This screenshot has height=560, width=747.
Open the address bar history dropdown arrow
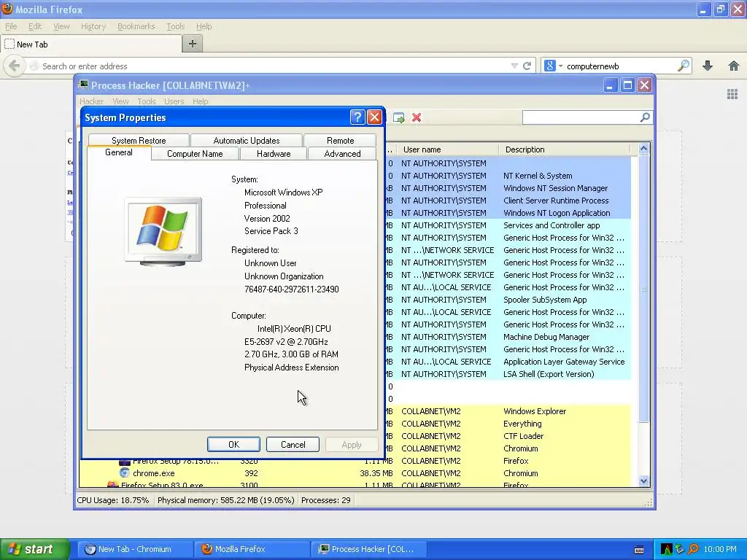pyautogui.click(x=514, y=66)
